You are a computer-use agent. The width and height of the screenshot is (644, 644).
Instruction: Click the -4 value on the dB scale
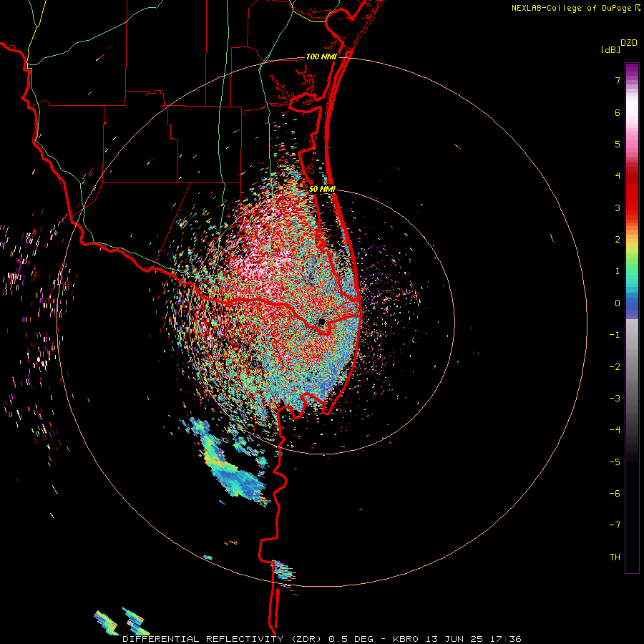point(615,430)
